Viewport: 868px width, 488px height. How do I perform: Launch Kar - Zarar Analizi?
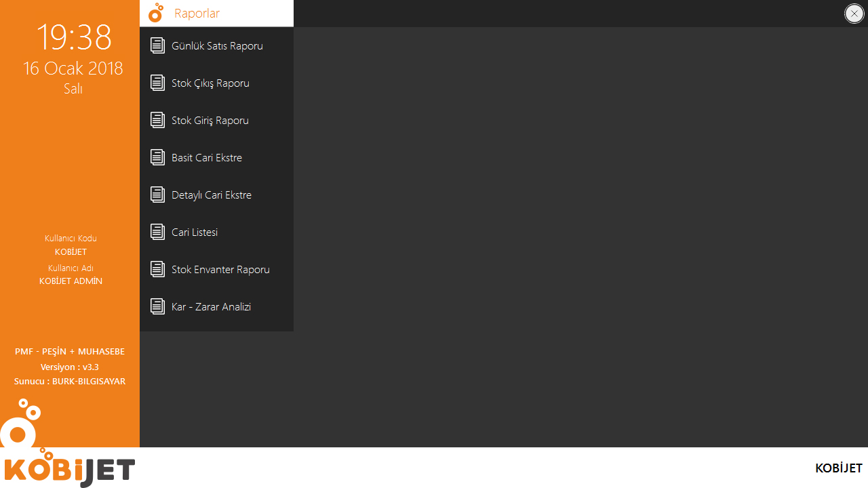[x=216, y=307]
